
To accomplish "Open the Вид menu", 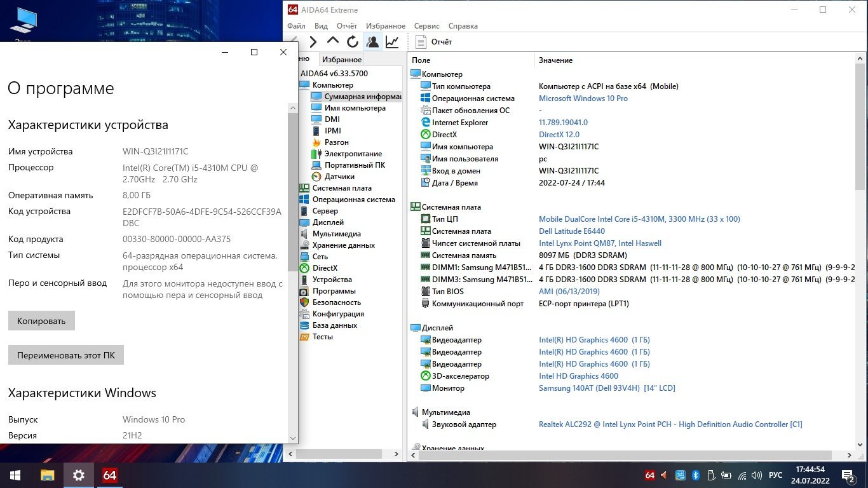I will (x=321, y=26).
